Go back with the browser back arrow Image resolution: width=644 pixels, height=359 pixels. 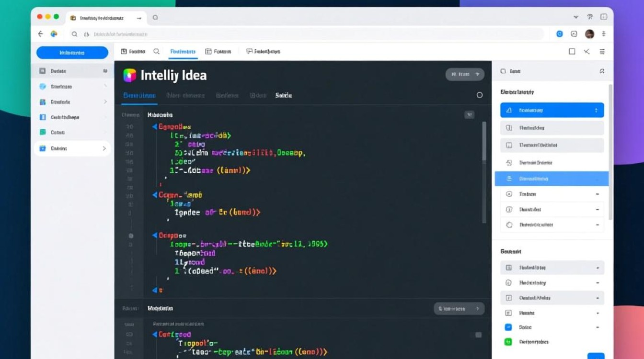[x=40, y=34]
